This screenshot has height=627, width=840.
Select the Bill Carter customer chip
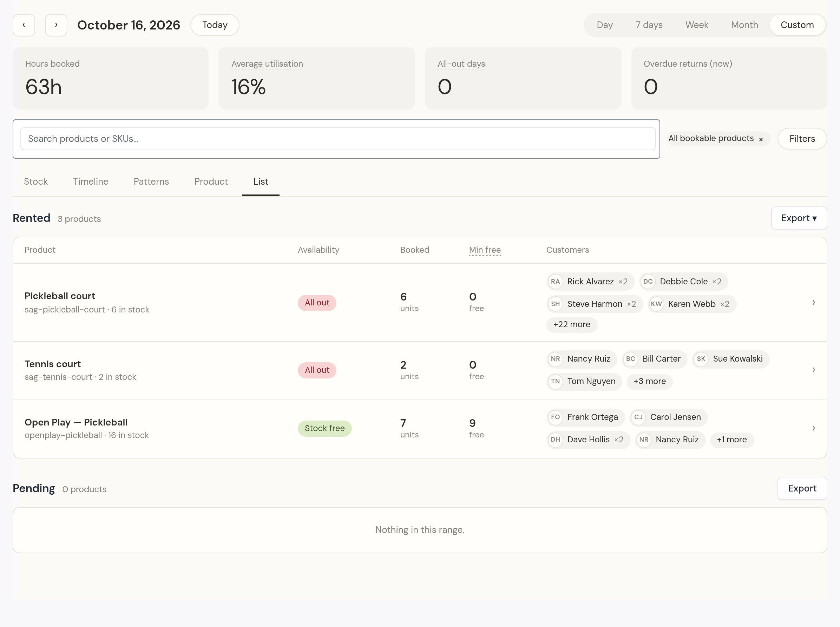point(654,359)
